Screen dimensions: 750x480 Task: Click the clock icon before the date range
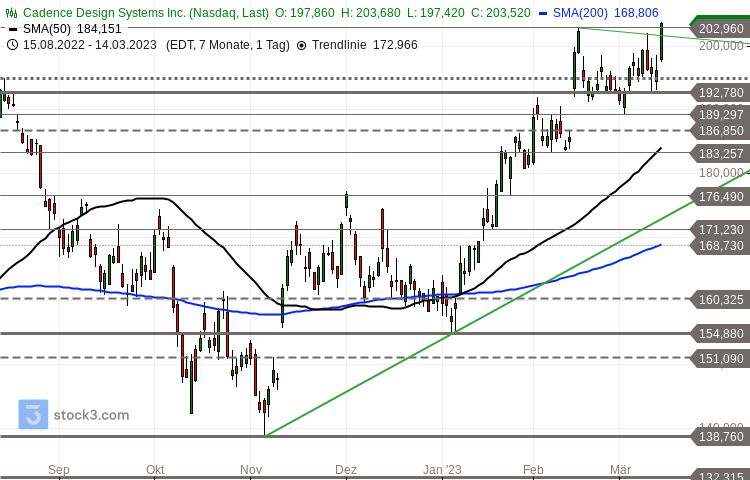coord(12,45)
